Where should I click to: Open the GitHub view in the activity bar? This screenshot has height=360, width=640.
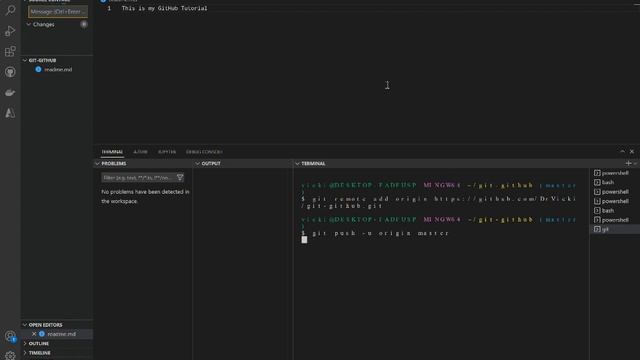tap(10, 72)
